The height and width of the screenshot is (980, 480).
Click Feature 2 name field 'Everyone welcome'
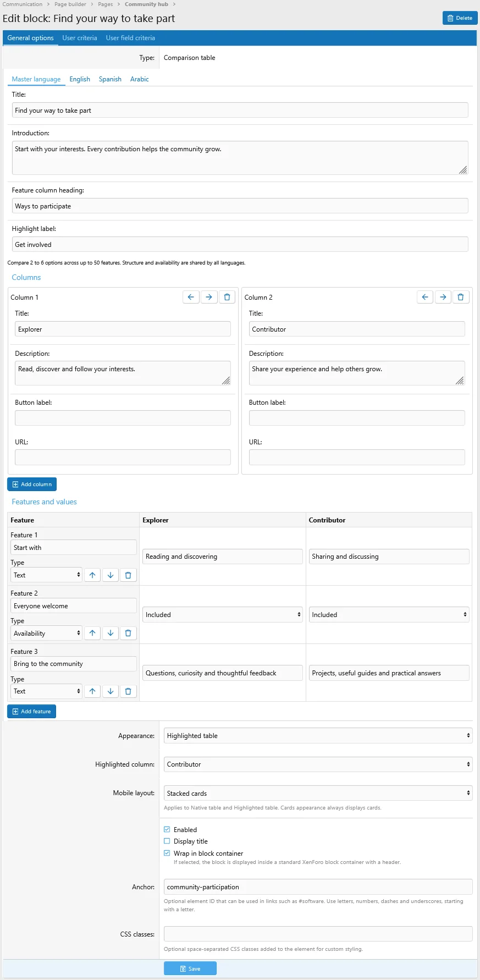coord(74,606)
